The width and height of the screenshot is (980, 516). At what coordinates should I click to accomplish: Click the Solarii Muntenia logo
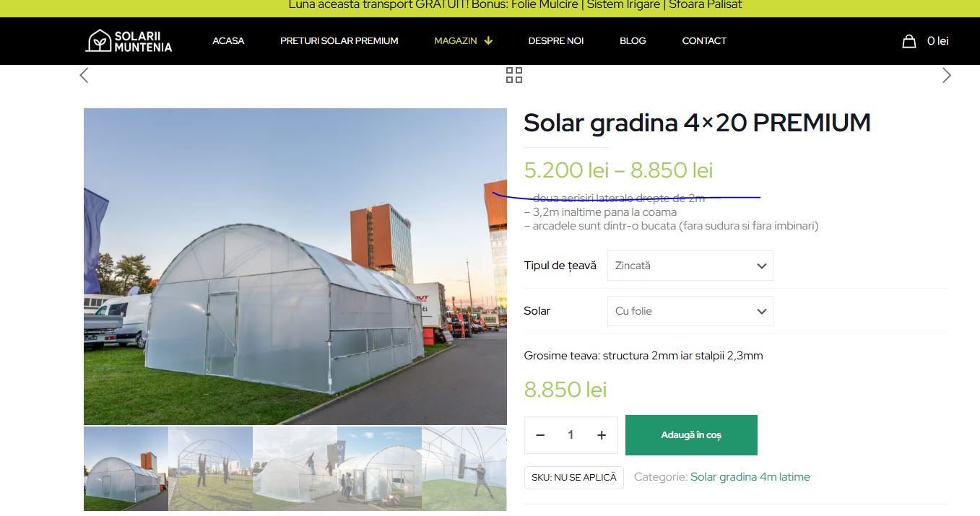129,41
